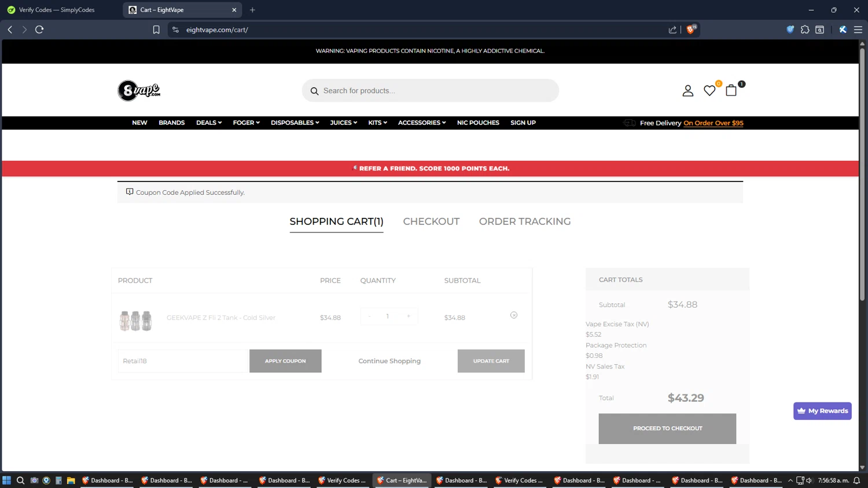Click the 8vape.com logo
868x488 pixels.
click(139, 90)
